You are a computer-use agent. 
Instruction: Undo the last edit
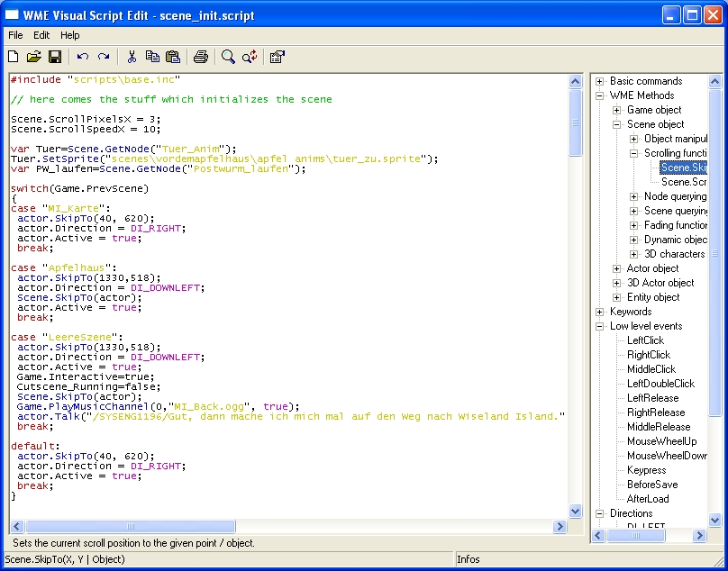[83, 57]
